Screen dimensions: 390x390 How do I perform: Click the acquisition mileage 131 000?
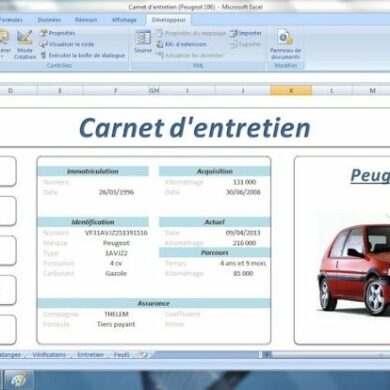click(x=244, y=182)
